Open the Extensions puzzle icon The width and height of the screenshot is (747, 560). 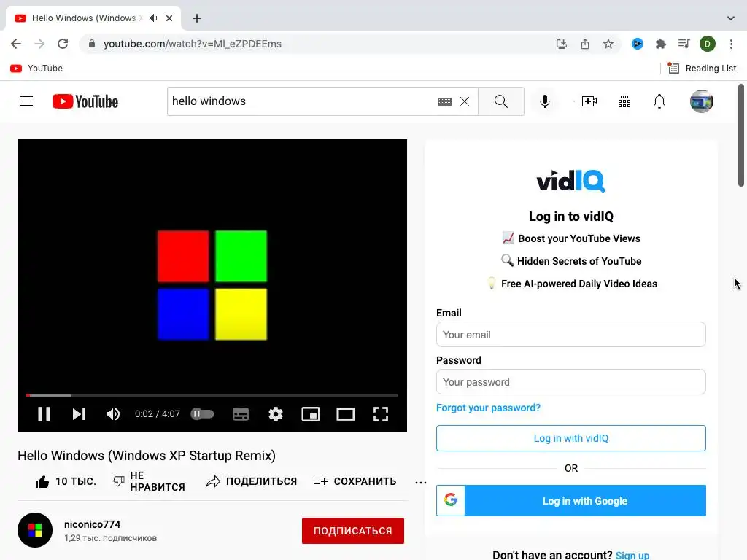661,44
